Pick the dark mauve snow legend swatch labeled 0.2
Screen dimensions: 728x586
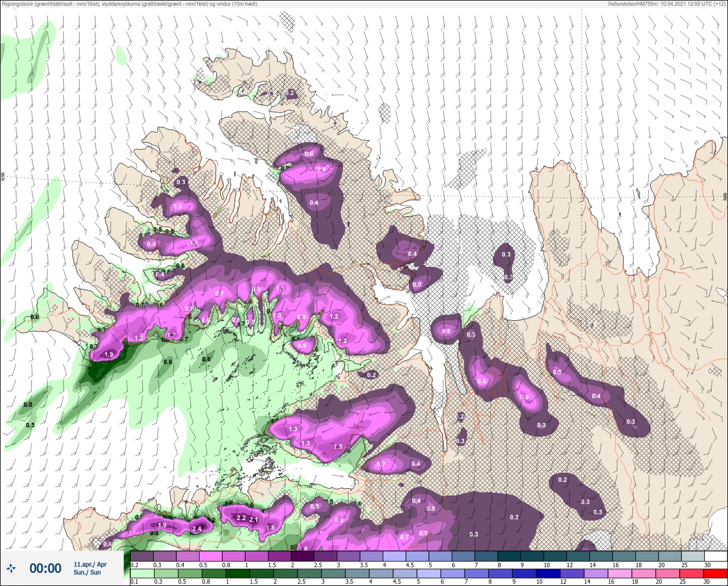point(142,556)
